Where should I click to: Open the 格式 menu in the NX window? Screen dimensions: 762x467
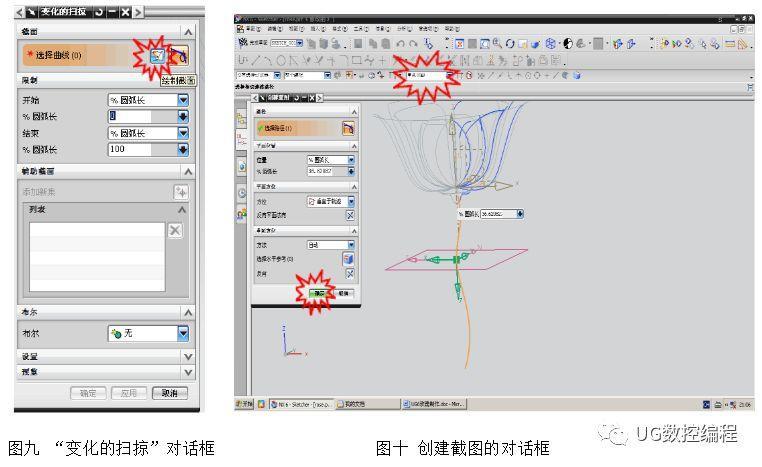click(x=340, y=29)
